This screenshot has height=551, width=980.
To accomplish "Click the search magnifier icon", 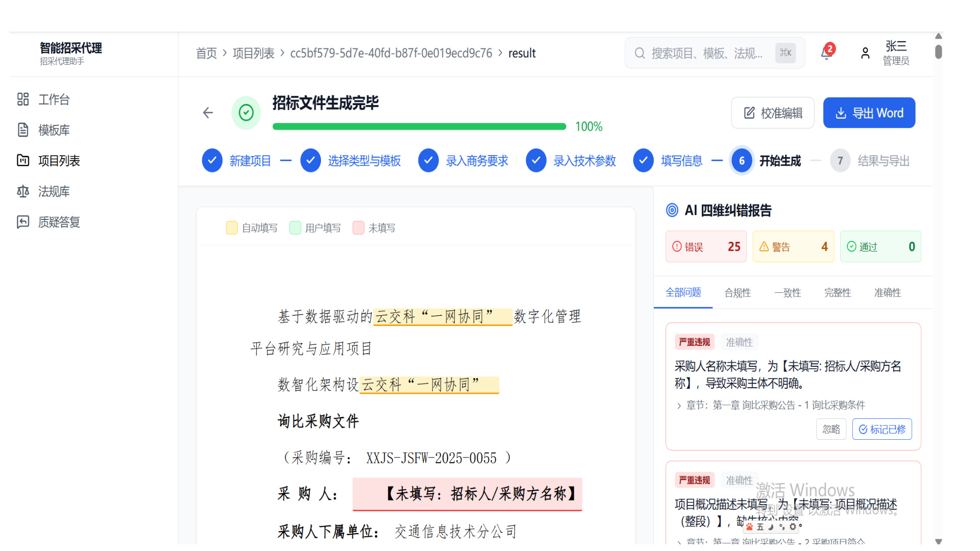I will (x=640, y=53).
